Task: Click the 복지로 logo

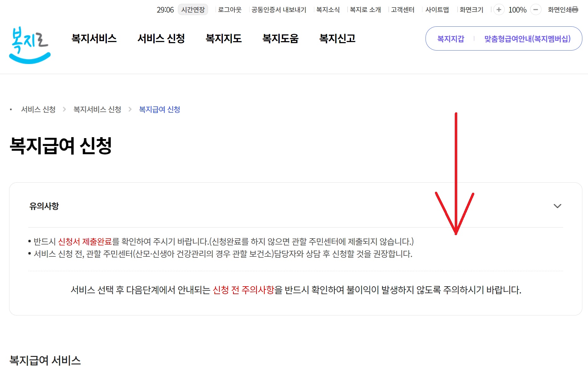Action: click(x=30, y=46)
